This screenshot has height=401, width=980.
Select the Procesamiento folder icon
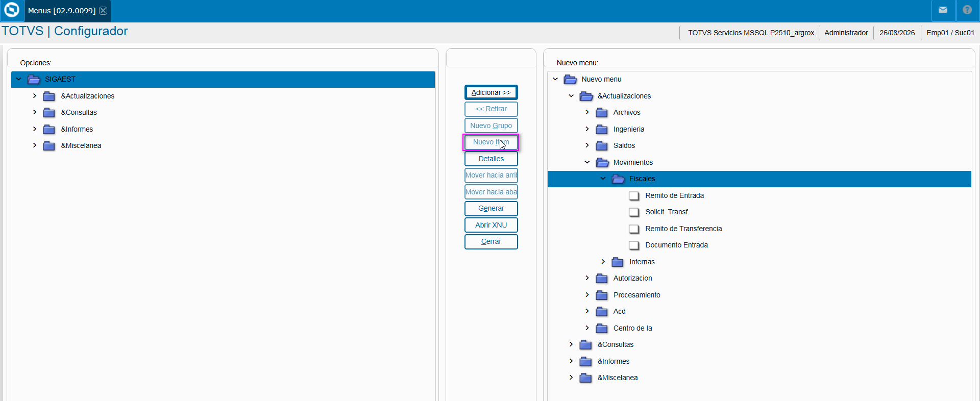(602, 295)
